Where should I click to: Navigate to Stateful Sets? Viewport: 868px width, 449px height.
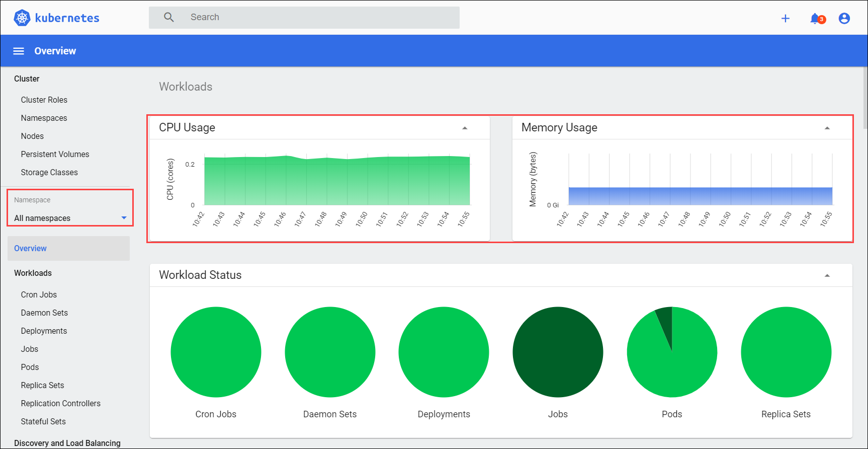tap(43, 422)
